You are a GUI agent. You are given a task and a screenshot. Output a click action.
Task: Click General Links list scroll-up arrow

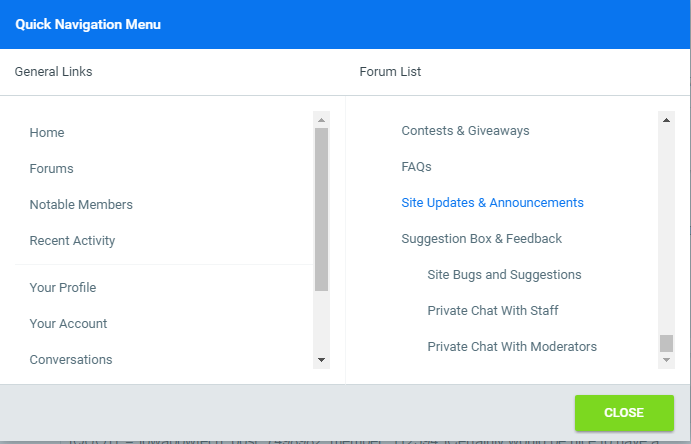pyautogui.click(x=321, y=119)
